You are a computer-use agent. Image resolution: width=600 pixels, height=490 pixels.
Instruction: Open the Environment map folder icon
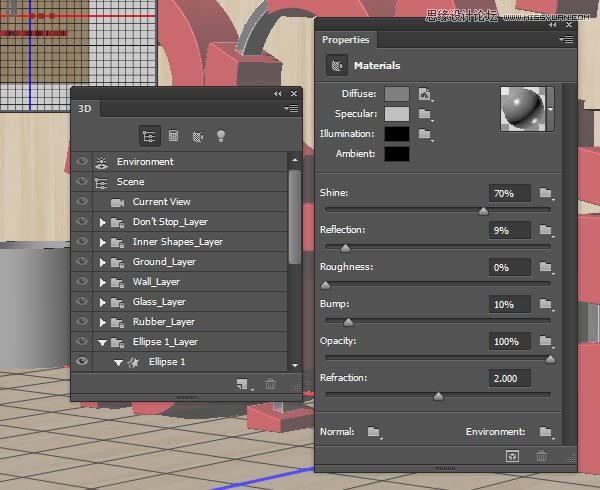[x=546, y=432]
